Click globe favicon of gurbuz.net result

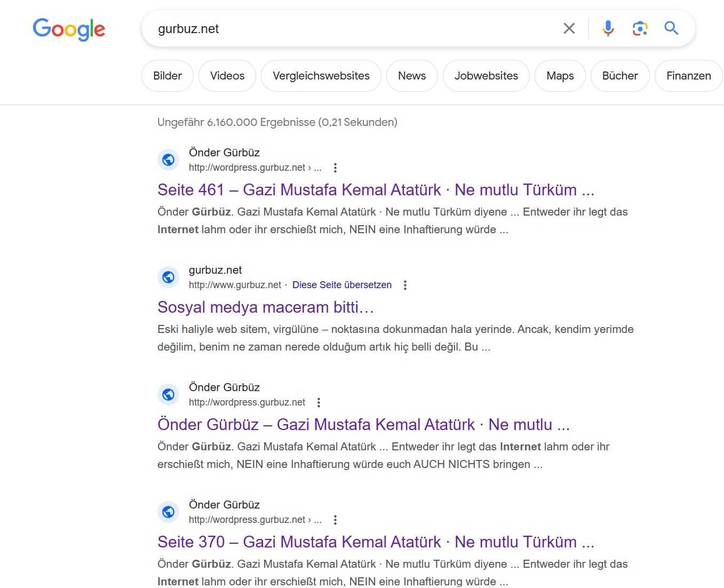169,277
